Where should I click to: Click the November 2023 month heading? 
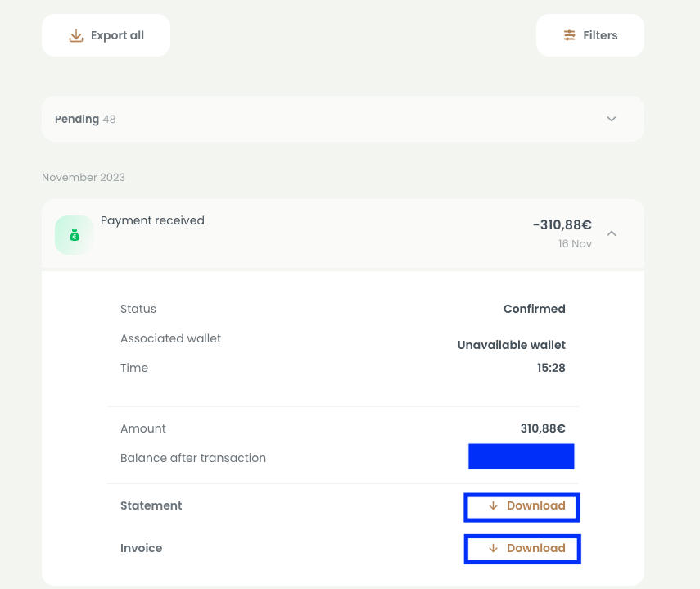click(84, 178)
